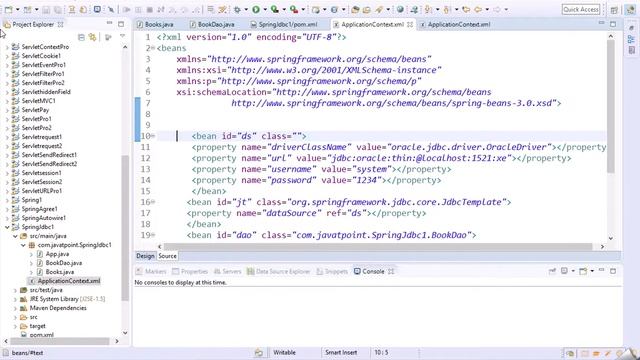
Task: Click the Open Web Browser globe icon
Action: [x=400, y=9]
